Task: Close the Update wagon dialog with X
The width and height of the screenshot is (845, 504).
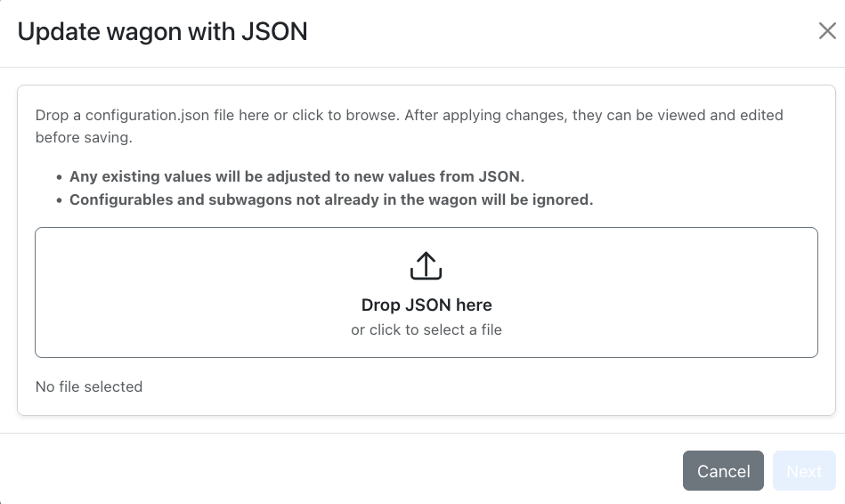Action: [826, 32]
